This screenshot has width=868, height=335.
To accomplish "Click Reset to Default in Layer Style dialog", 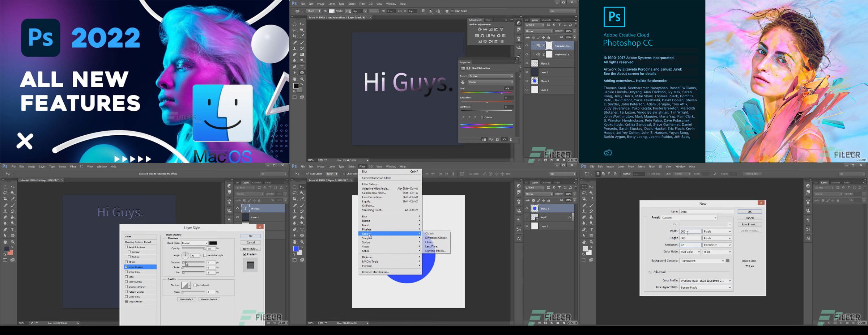I will (209, 300).
